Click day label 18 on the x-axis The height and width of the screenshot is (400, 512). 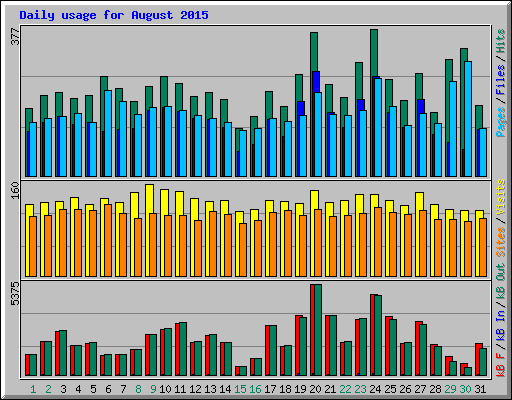(285, 389)
